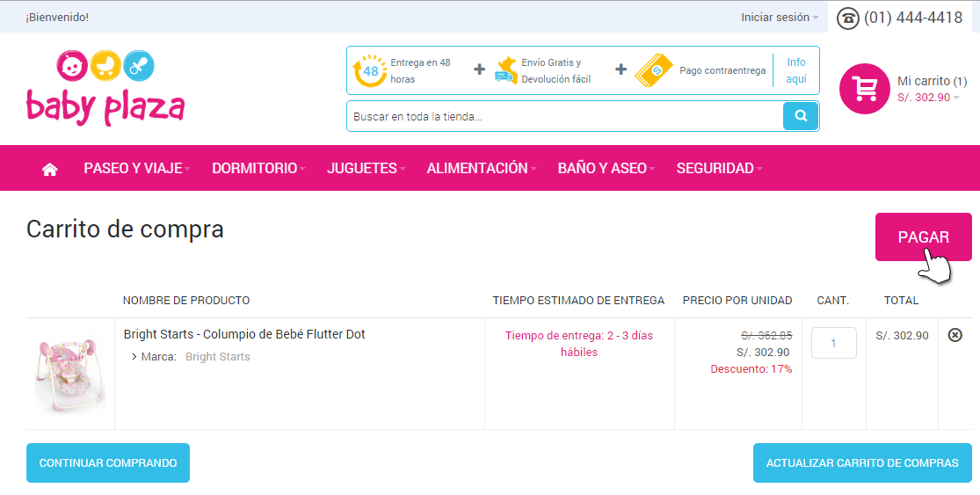This screenshot has width=980, height=495.
Task: Open the Info aquí link
Action: [x=796, y=70]
